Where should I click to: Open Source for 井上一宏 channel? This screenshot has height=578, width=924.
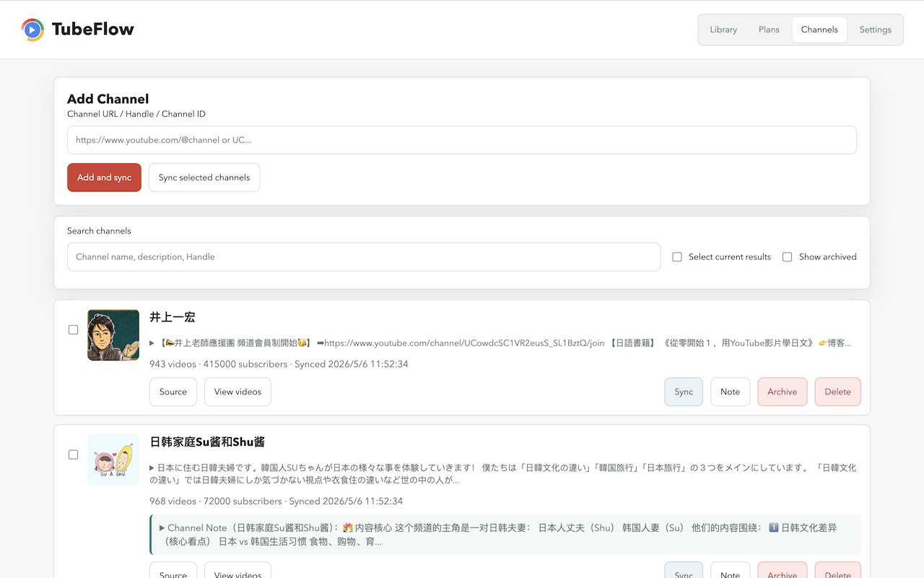pyautogui.click(x=173, y=392)
